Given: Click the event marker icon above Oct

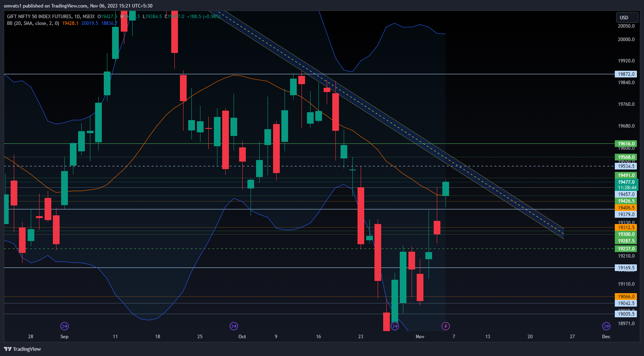Looking at the screenshot, I should click(234, 326).
